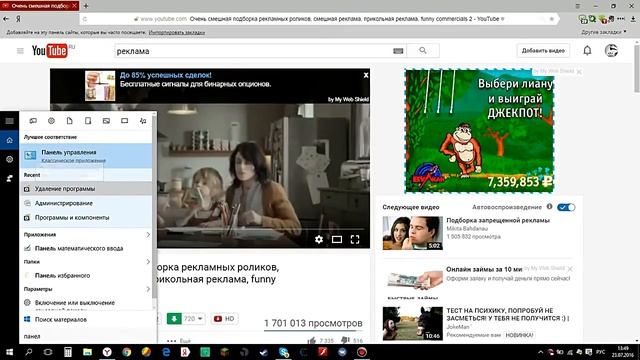Open video player settings gear
Viewport: 640px width, 360px height.
pyautogui.click(x=319, y=239)
